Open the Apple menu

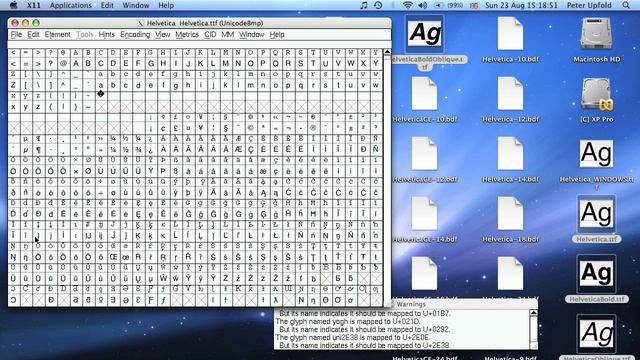13,5
